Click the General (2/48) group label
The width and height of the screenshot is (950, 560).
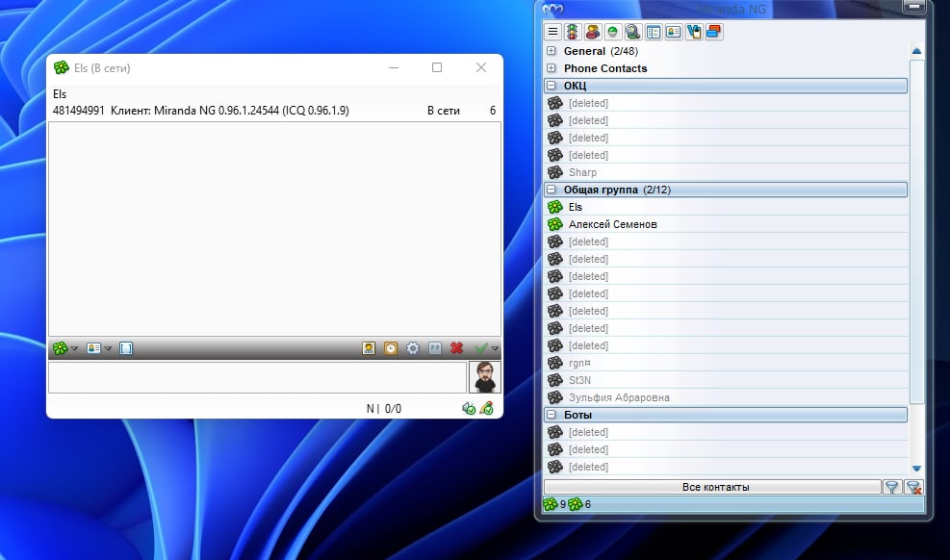point(601,51)
